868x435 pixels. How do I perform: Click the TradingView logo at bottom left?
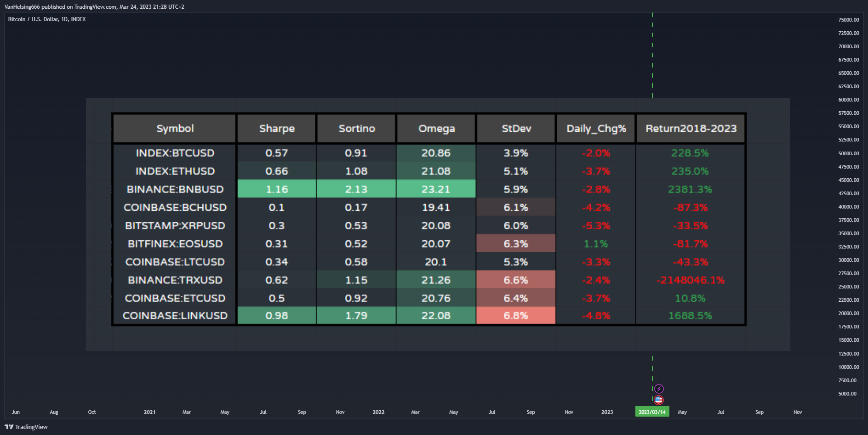click(x=26, y=427)
